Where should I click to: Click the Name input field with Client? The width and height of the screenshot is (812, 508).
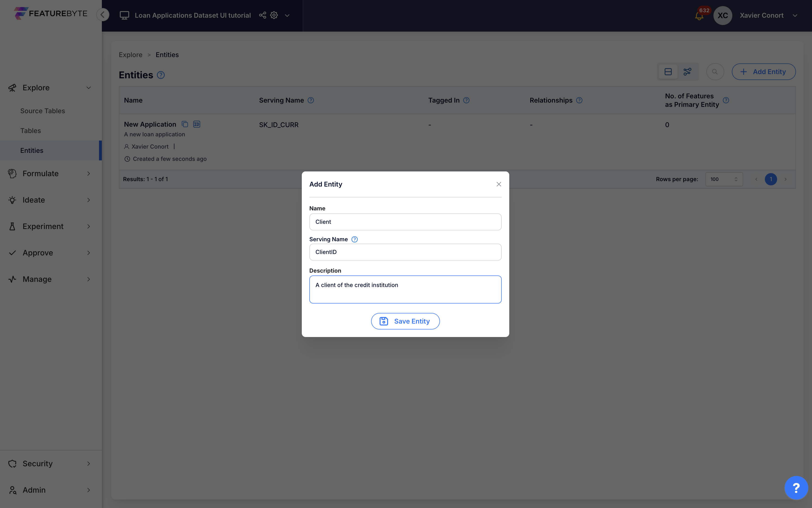[405, 222]
